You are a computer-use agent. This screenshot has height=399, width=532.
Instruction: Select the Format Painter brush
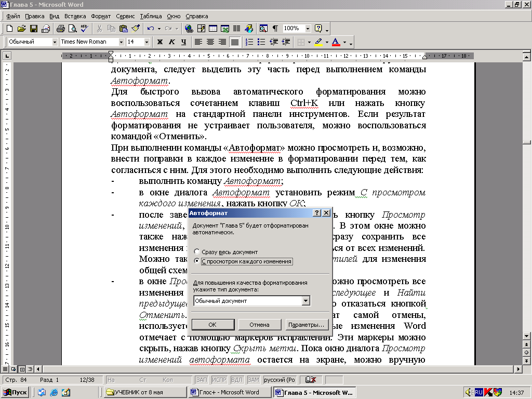pos(136,29)
